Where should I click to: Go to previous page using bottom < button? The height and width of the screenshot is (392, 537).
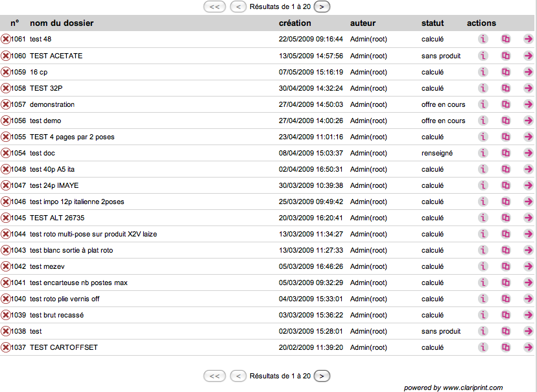[x=239, y=376]
